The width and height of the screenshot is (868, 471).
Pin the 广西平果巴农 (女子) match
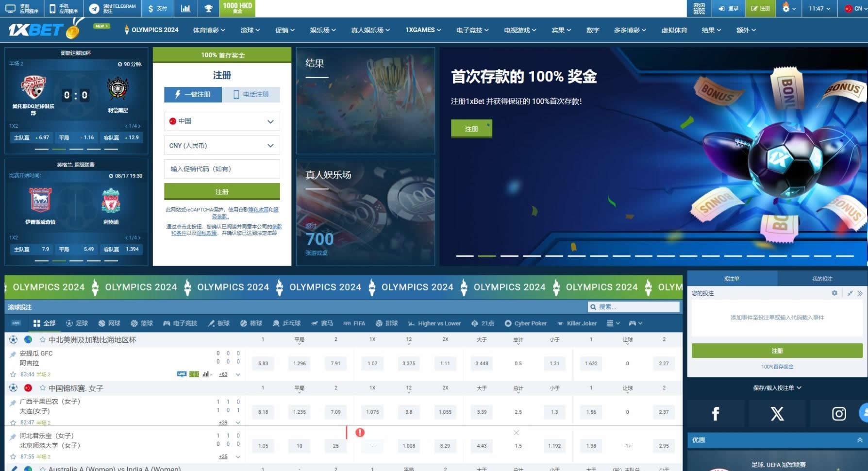tap(13, 403)
